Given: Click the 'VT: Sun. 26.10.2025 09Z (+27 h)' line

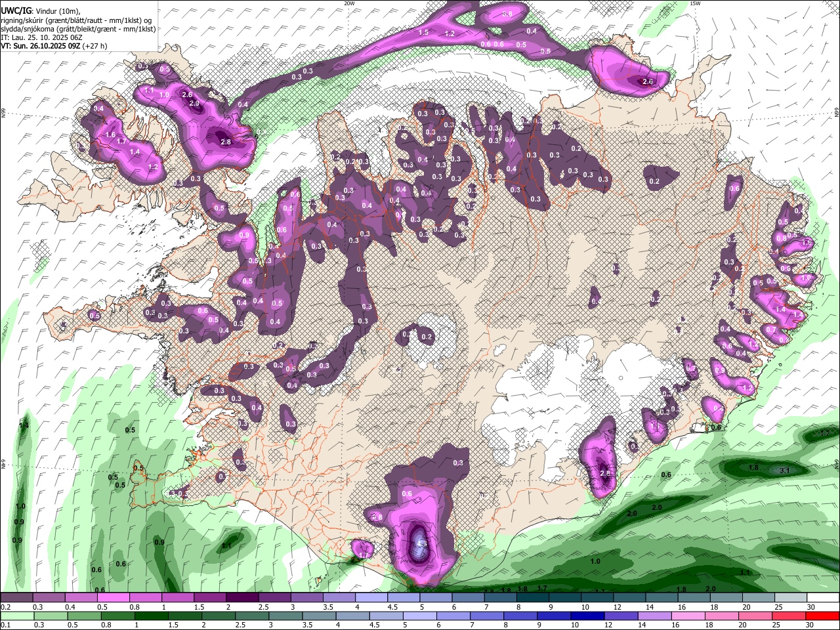Looking at the screenshot, I should coord(54,46).
